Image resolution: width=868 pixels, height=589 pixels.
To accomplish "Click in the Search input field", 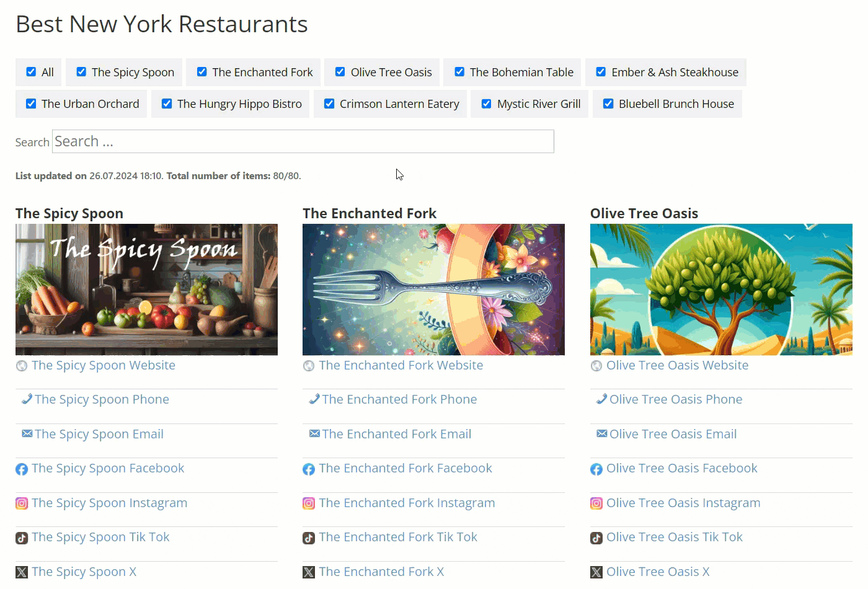I will (x=303, y=141).
